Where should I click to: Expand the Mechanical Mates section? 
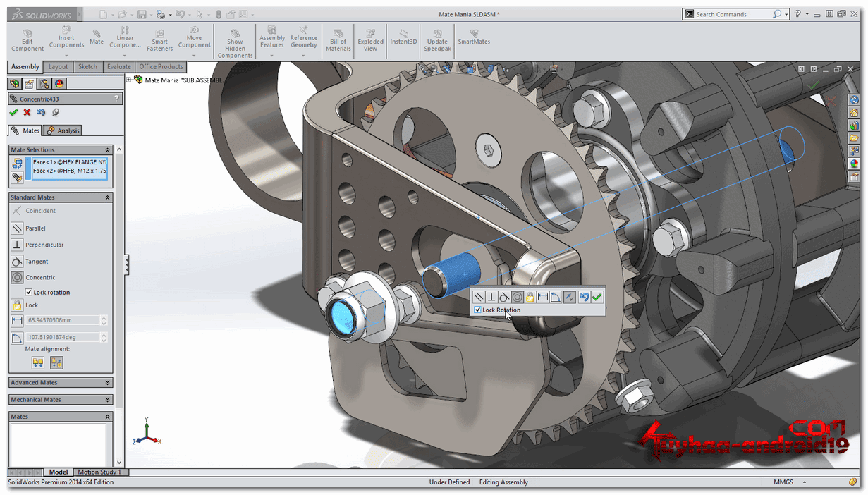[x=61, y=399]
